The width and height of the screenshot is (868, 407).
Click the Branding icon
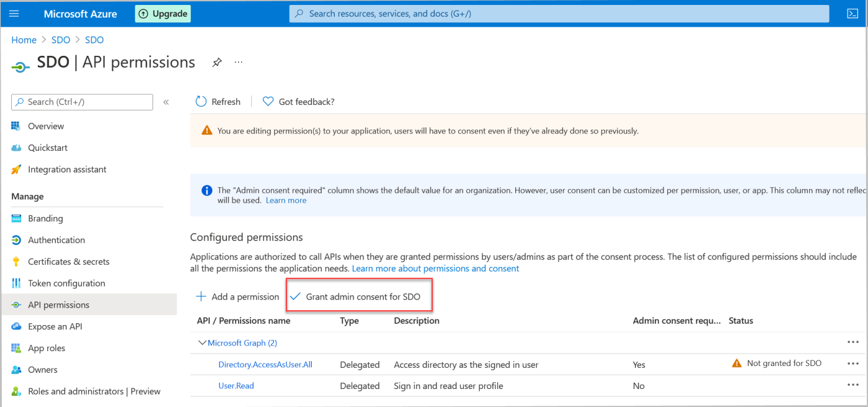(16, 218)
